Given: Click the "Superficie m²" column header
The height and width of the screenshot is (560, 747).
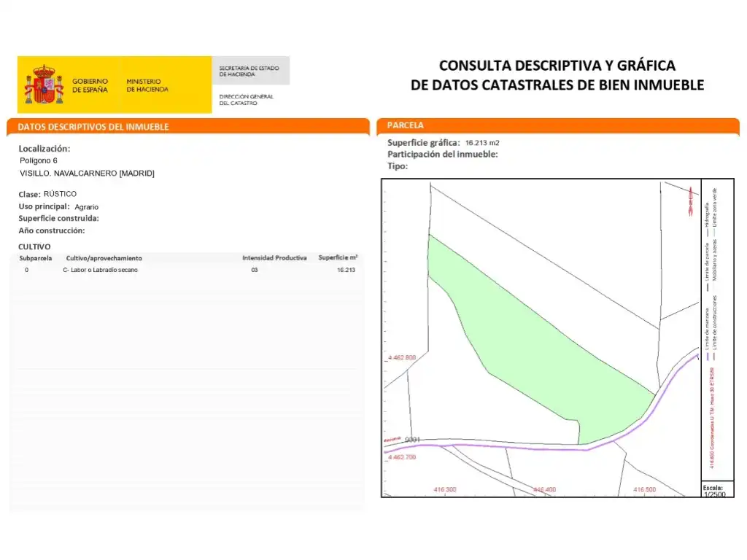Looking at the screenshot, I should (338, 257).
